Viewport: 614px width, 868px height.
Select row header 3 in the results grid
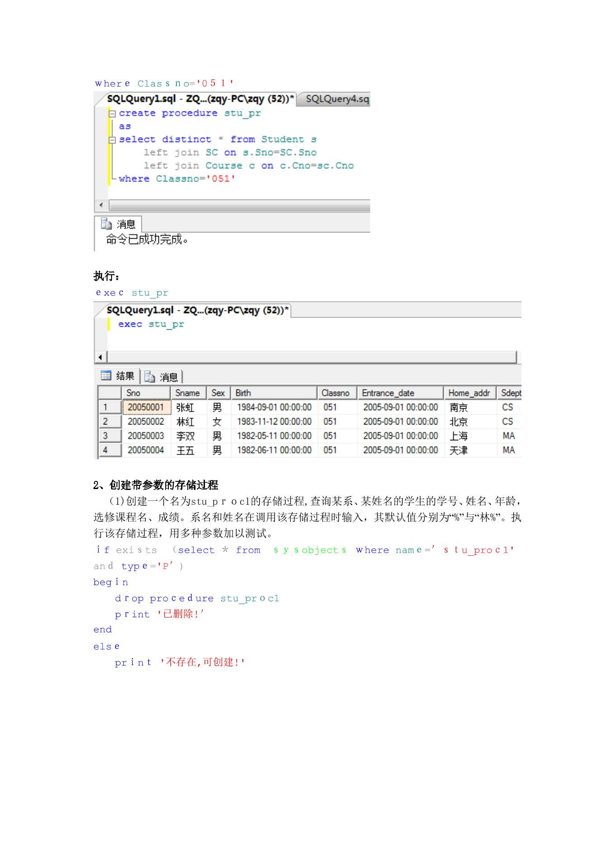pos(110,436)
